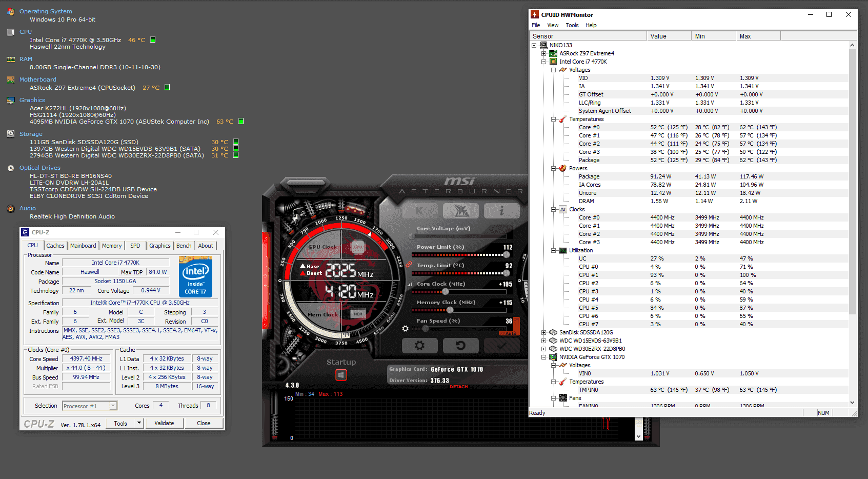The height and width of the screenshot is (479, 868).
Task: Collapse the Fans section under the GPU
Action: pos(554,398)
